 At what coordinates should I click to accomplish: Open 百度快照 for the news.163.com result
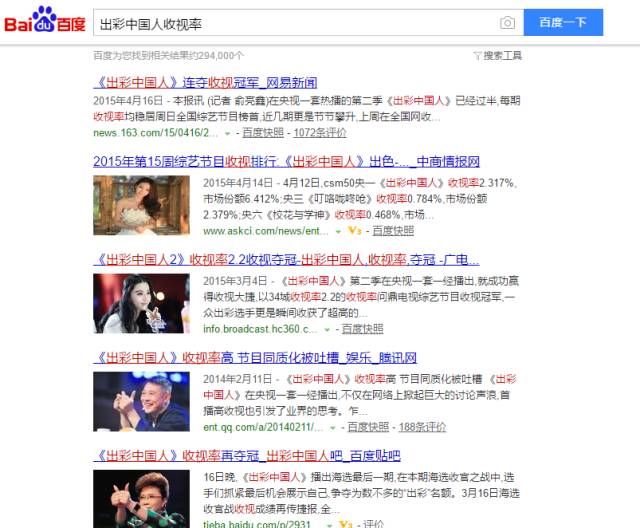click(x=263, y=133)
